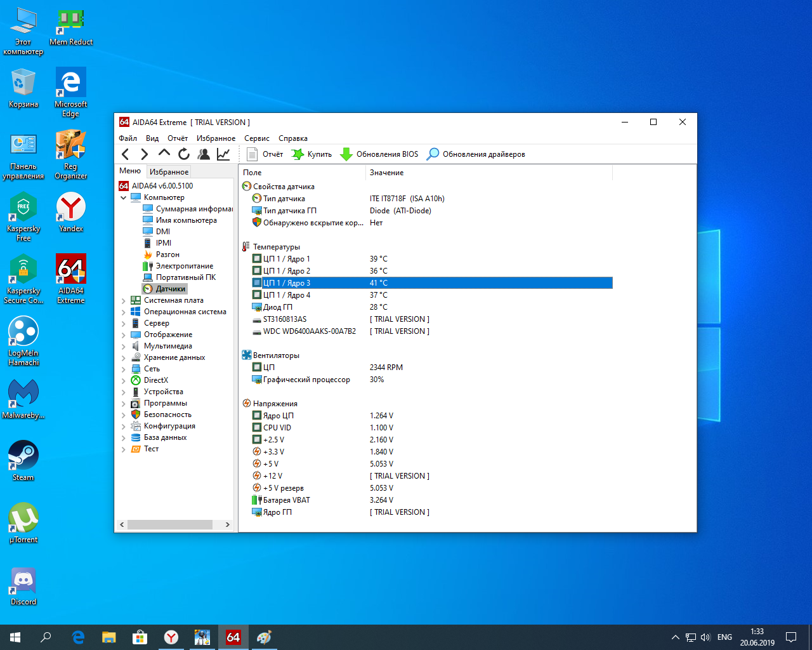
Task: Open the LogMeIn Hamachi desktop icon
Action: coord(23,342)
